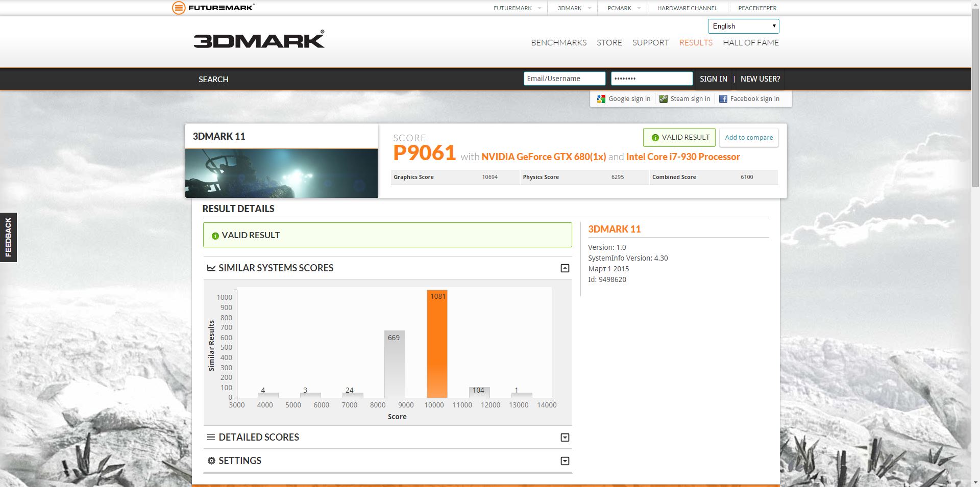Expand the Settings section
The width and height of the screenshot is (980, 487).
(565, 461)
